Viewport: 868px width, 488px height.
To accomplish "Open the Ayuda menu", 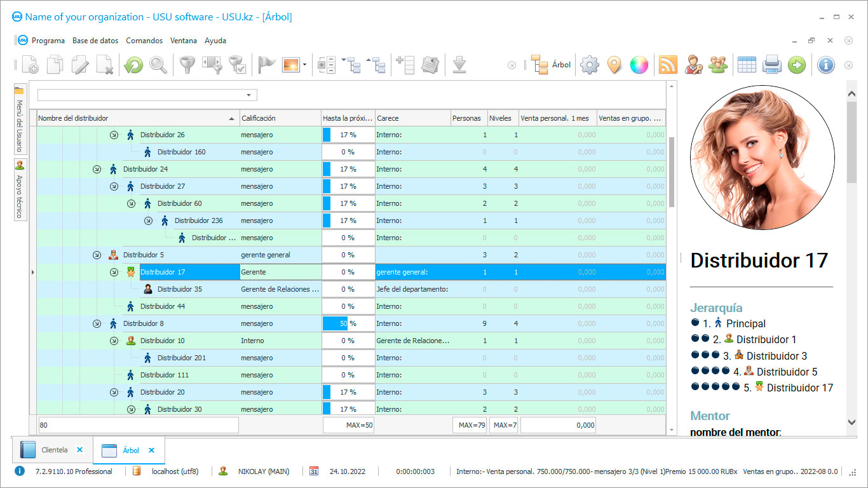I will (x=215, y=41).
